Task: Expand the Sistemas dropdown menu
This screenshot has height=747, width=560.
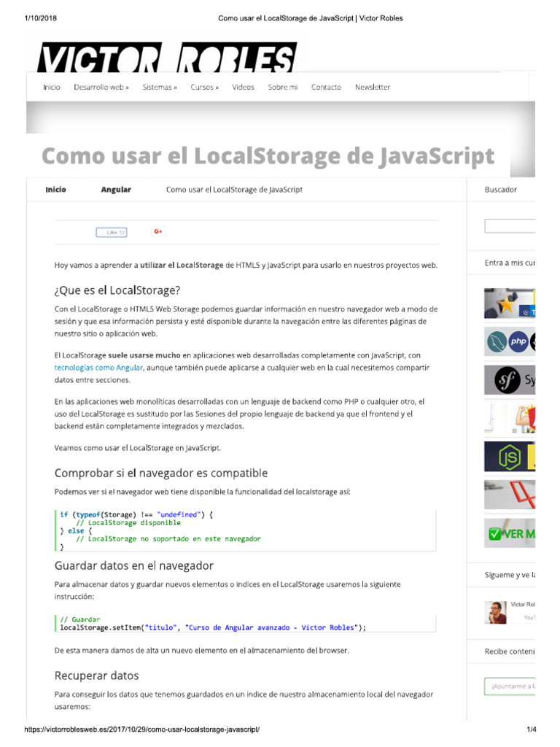Action: [160, 87]
